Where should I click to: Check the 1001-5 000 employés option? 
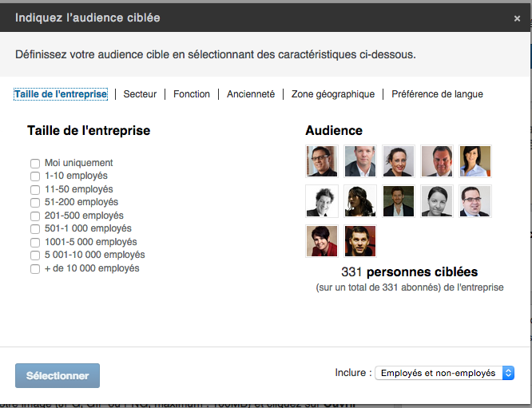(35, 242)
